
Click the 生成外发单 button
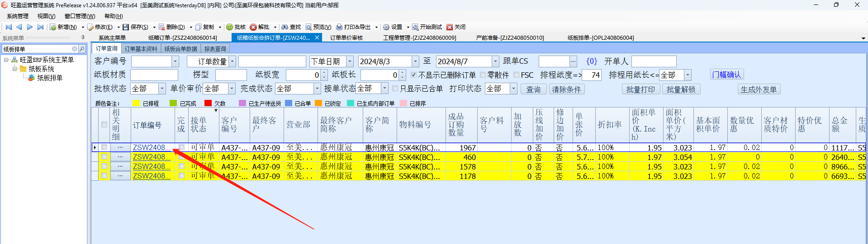click(x=759, y=89)
